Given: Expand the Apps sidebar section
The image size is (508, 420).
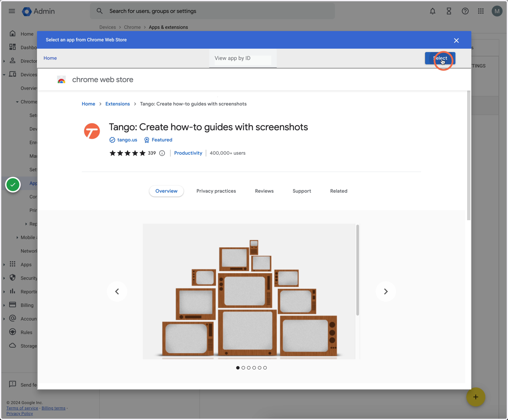Looking at the screenshot, I should [4, 264].
